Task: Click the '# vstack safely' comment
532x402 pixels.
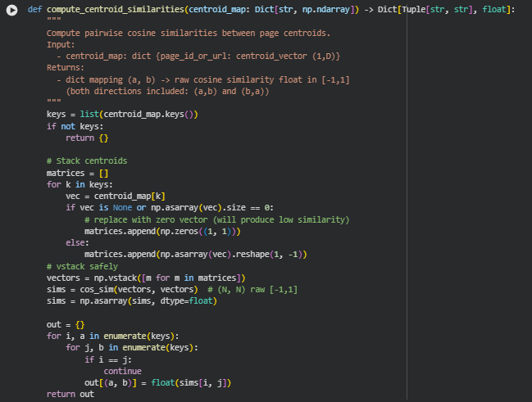Action: point(82,267)
